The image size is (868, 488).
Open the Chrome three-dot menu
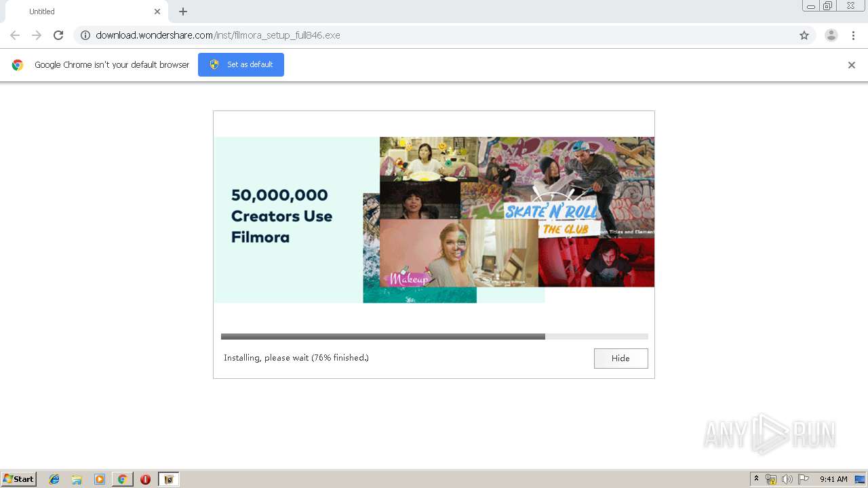(x=854, y=35)
